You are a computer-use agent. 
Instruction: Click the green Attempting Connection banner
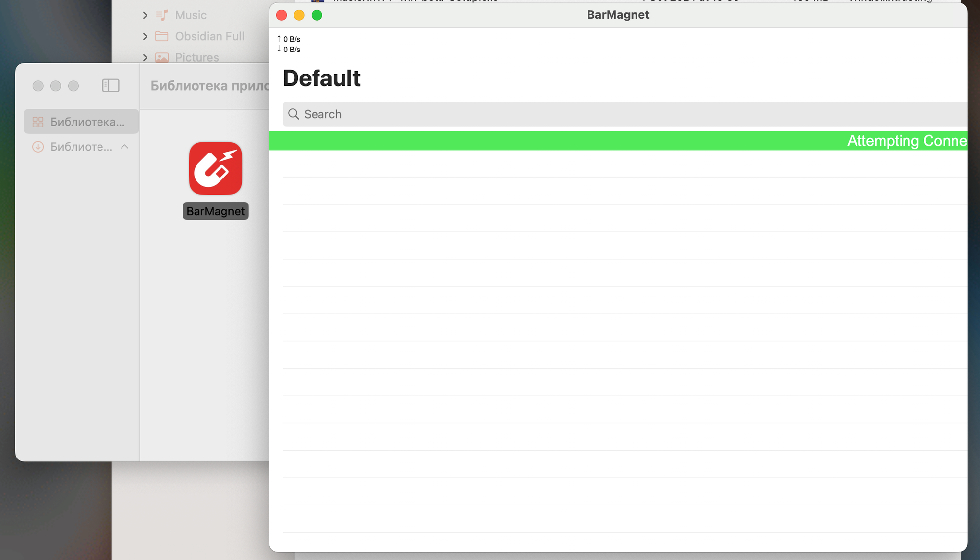click(618, 141)
